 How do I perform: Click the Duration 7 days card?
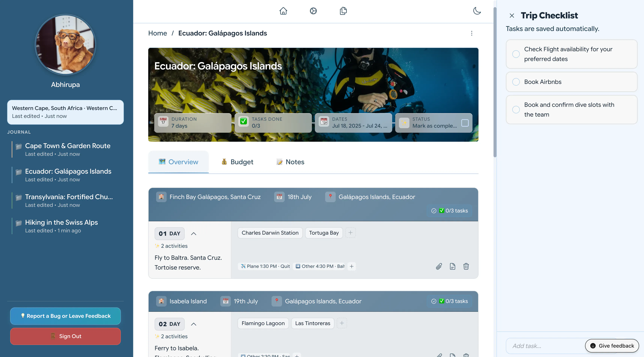coord(193,123)
